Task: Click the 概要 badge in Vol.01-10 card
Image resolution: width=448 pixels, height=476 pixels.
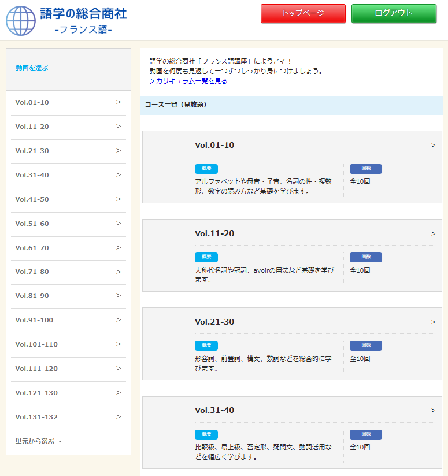Action: pos(206,169)
